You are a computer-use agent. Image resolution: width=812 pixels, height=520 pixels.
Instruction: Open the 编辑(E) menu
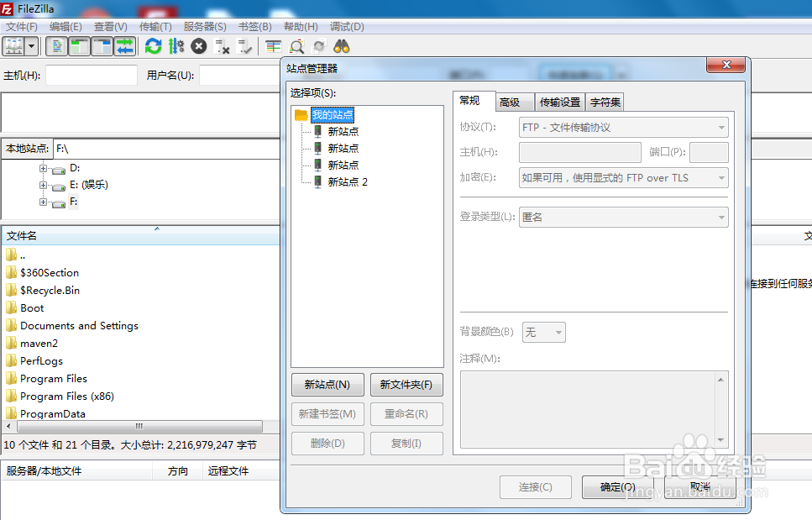[65, 26]
